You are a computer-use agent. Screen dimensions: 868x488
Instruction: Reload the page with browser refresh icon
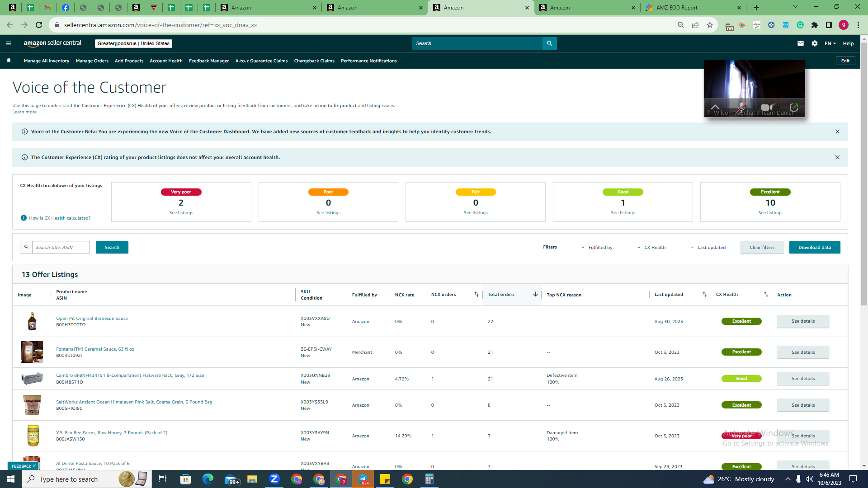[x=39, y=25]
